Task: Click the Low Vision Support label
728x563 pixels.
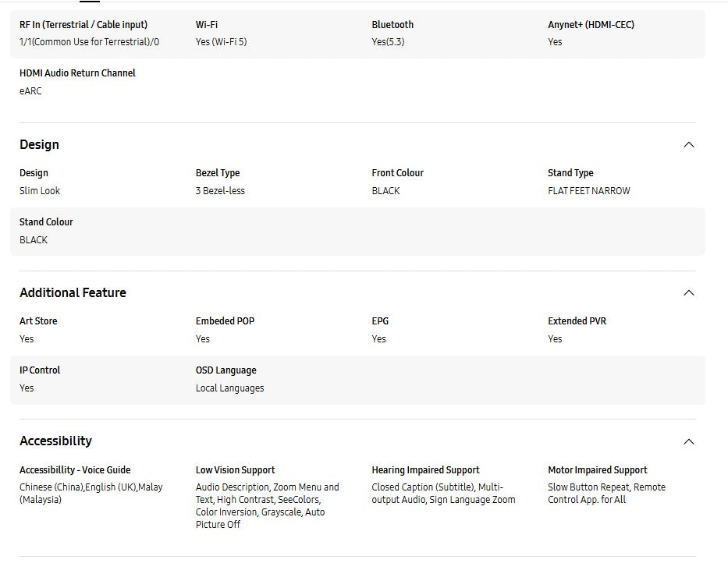Action: tap(235, 470)
